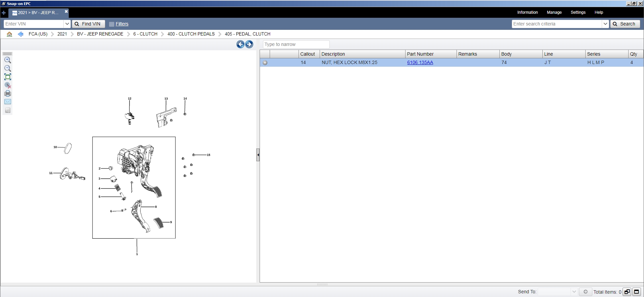Select callout 9 in the diagram

171,222
